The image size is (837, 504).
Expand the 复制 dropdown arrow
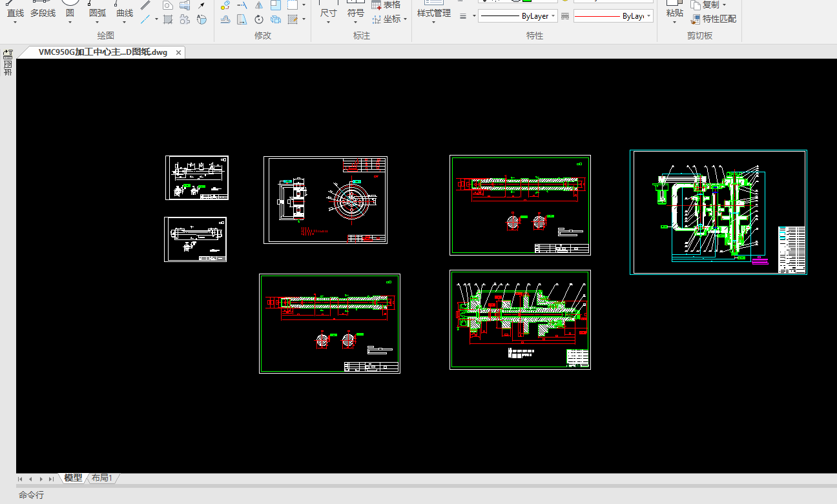pos(724,5)
